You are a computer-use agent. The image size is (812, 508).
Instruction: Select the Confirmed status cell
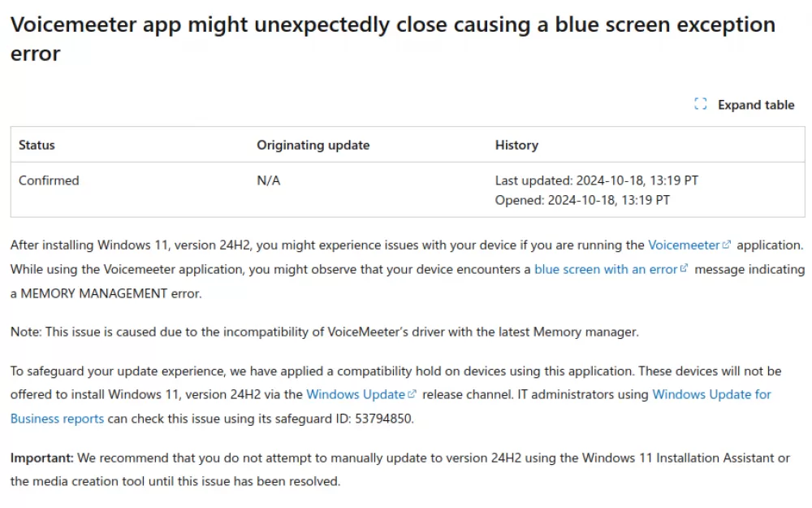coord(49,180)
